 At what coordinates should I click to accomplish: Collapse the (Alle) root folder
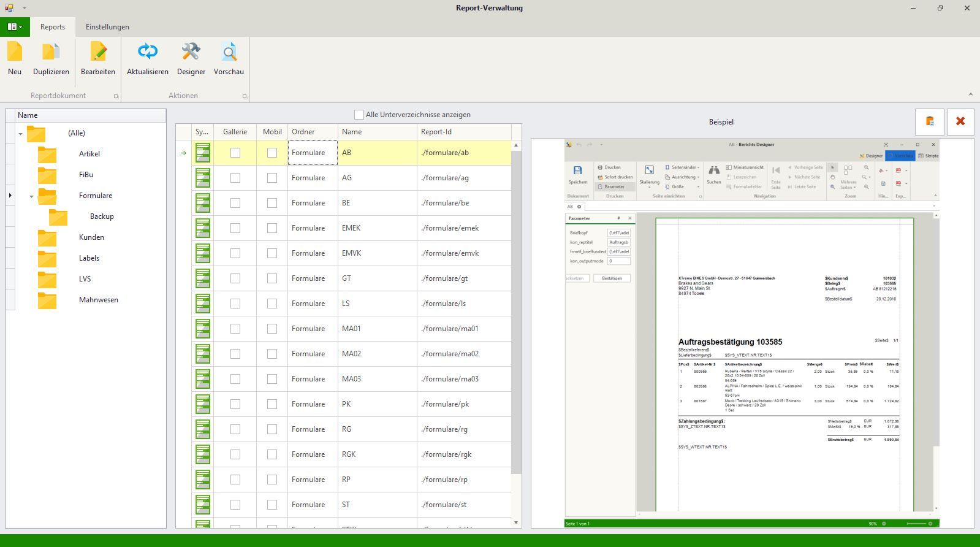click(21, 134)
